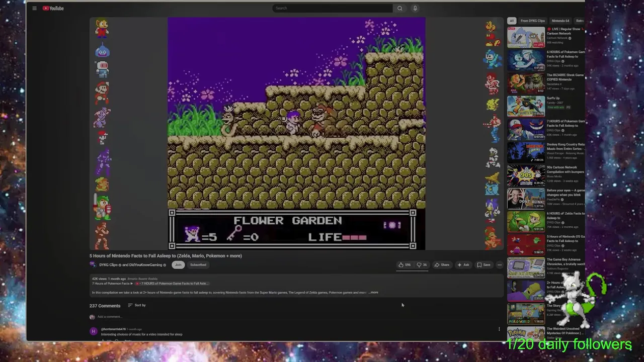Open the Regular Show LIVE thumbnail
644x362 pixels.
pyautogui.click(x=526, y=37)
